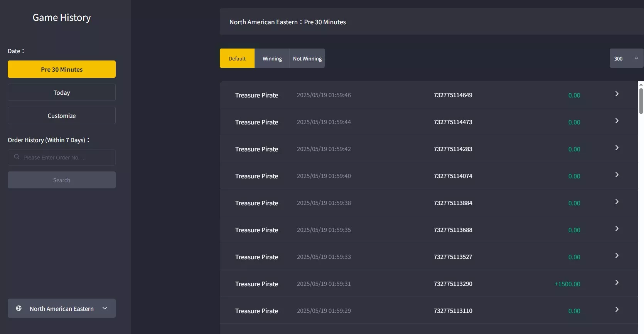Click the magnifier icon in order search field
Viewport: 644px width, 334px height.
point(17,157)
